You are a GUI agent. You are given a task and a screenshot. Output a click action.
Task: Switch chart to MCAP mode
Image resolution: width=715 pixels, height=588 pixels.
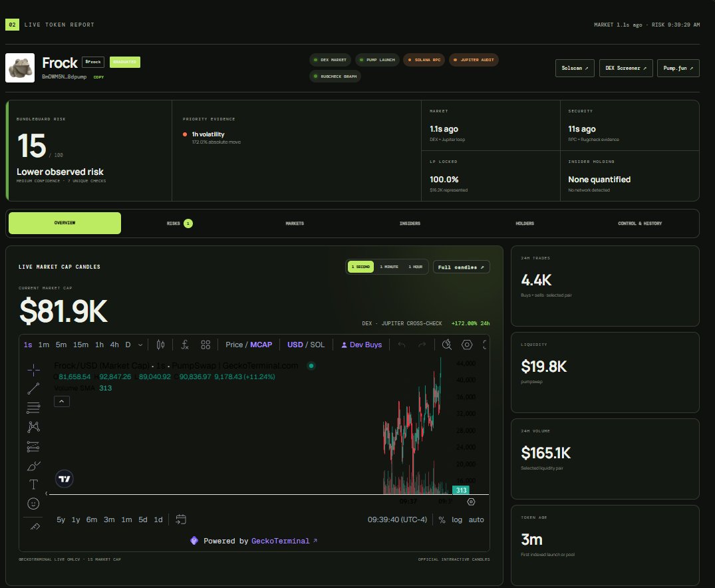pos(261,345)
